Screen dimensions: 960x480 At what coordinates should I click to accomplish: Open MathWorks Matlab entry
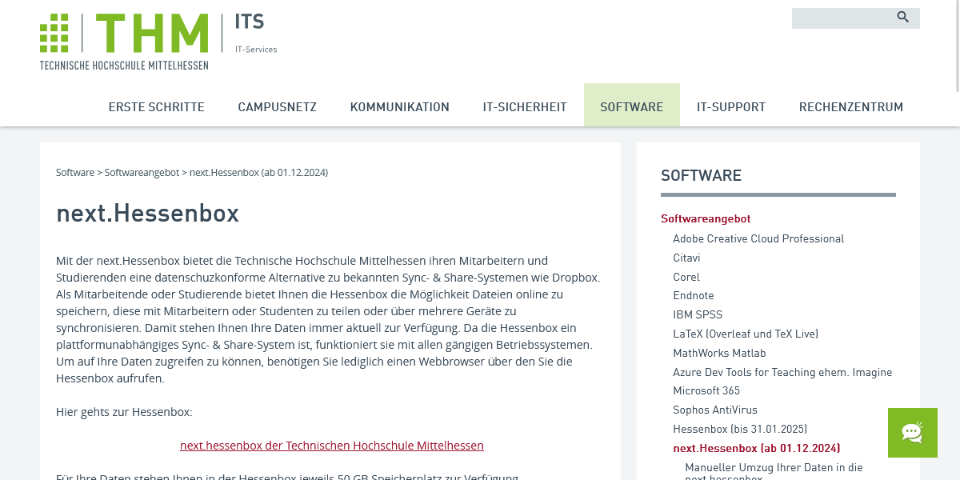[x=719, y=353]
